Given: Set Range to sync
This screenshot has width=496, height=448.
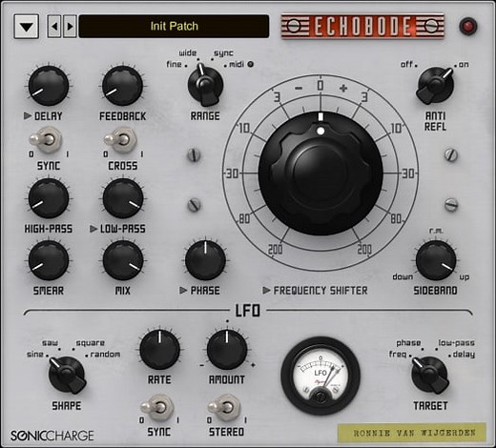Looking at the screenshot, I should 223,53.
